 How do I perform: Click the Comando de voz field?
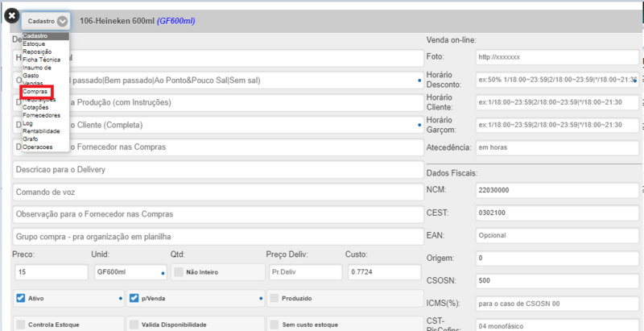218,192
